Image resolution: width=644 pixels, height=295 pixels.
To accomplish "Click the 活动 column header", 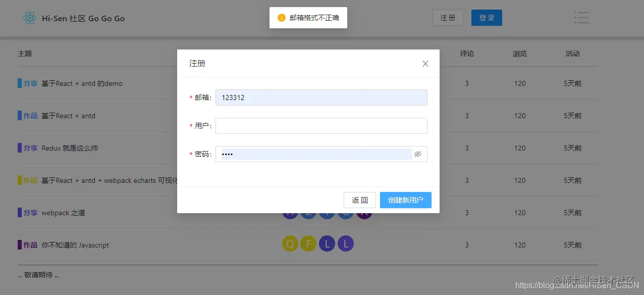I will 572,53.
